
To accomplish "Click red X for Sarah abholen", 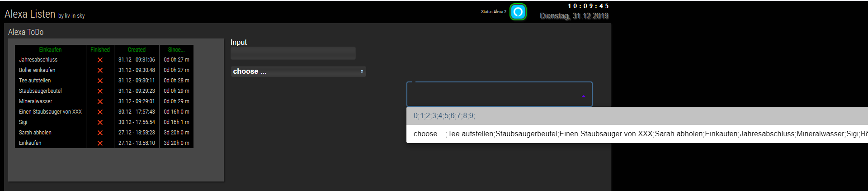I will (x=100, y=133).
